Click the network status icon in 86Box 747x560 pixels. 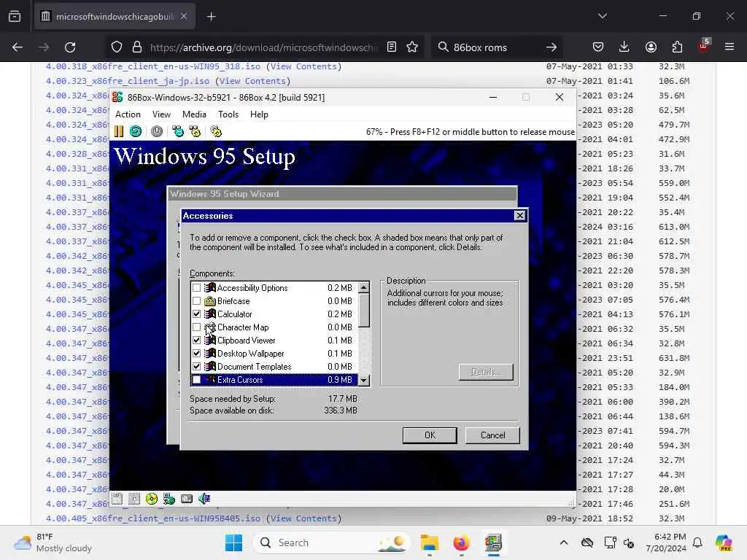tap(169, 499)
